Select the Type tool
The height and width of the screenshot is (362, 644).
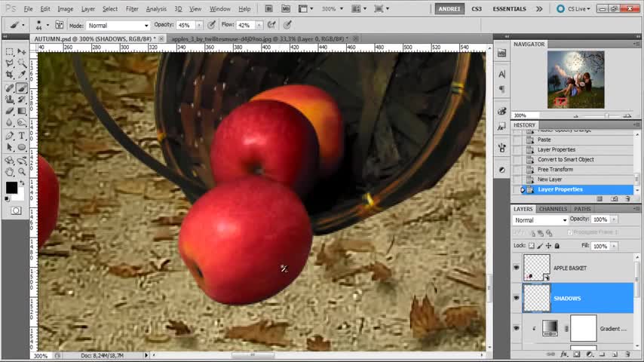pyautogui.click(x=22, y=136)
